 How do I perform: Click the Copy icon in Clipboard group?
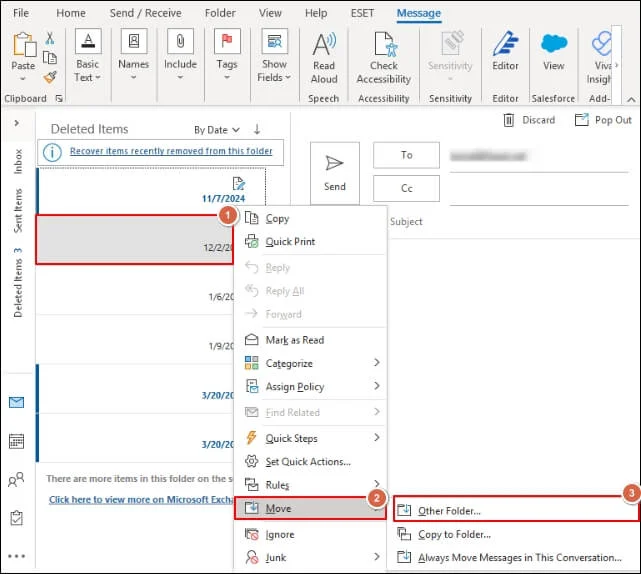point(50,58)
